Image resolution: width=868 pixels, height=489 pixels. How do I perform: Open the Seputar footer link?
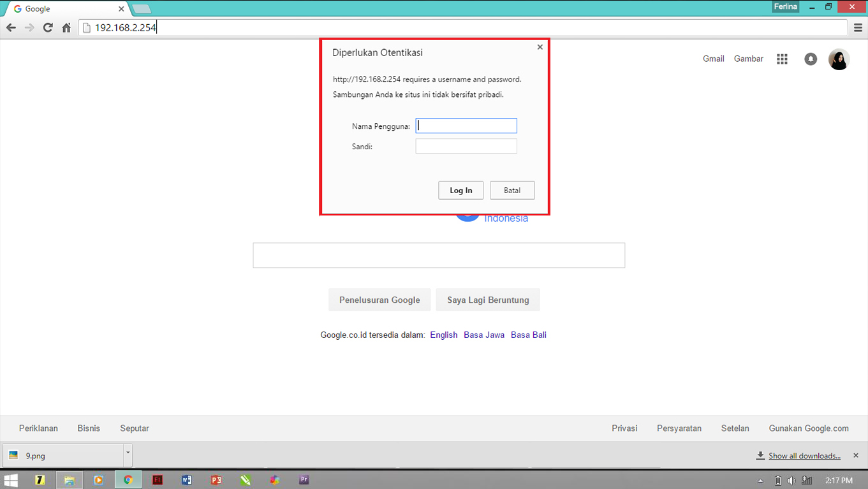click(135, 428)
